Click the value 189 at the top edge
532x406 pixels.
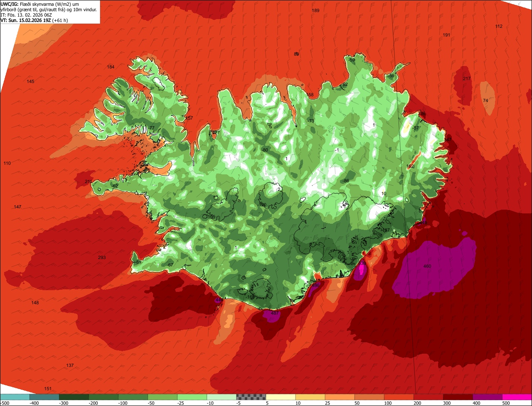(316, 10)
